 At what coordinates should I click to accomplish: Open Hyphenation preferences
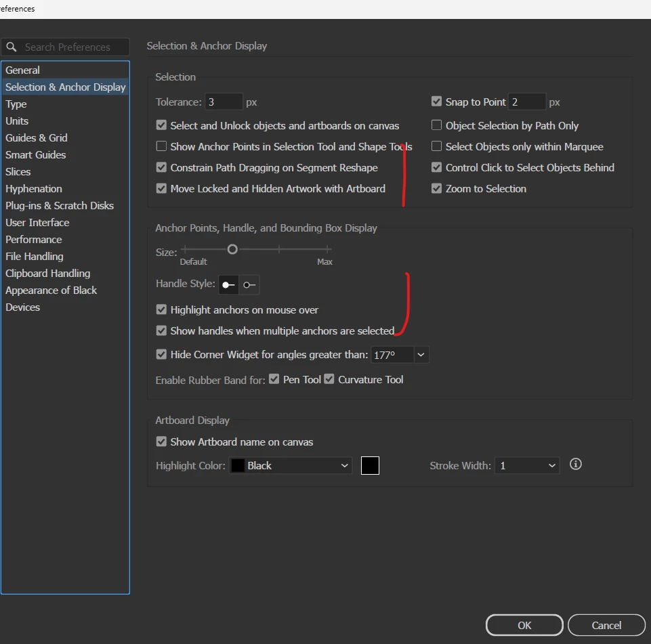pyautogui.click(x=65, y=189)
